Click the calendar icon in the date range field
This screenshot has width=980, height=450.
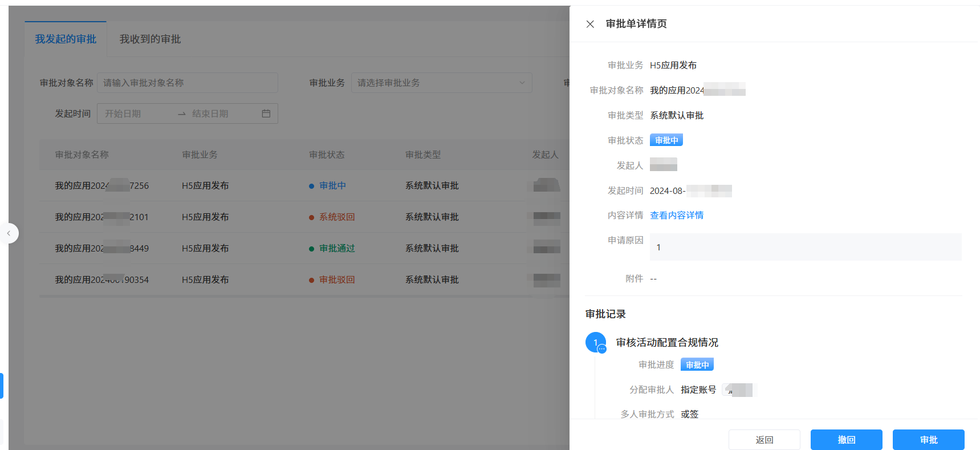click(x=266, y=113)
